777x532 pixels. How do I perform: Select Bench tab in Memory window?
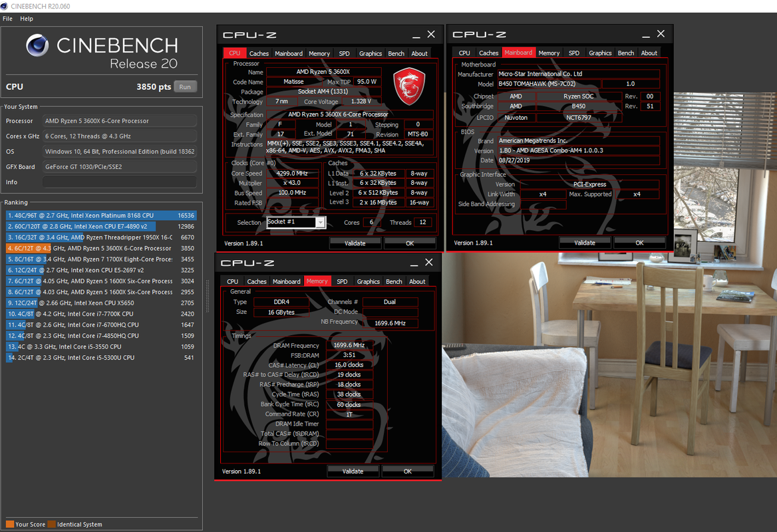394,281
